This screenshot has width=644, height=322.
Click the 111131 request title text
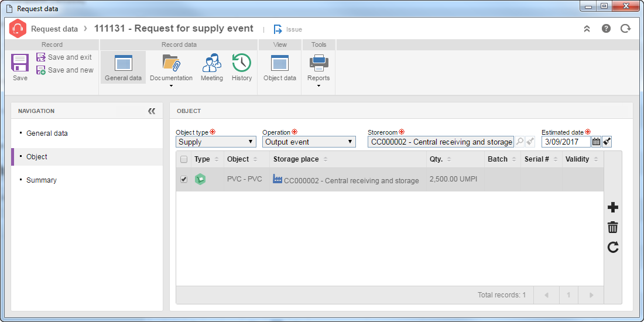click(x=174, y=29)
